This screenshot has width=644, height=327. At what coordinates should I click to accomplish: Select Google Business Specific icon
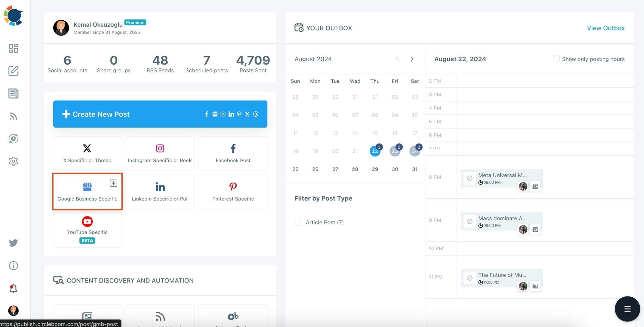pos(87,187)
